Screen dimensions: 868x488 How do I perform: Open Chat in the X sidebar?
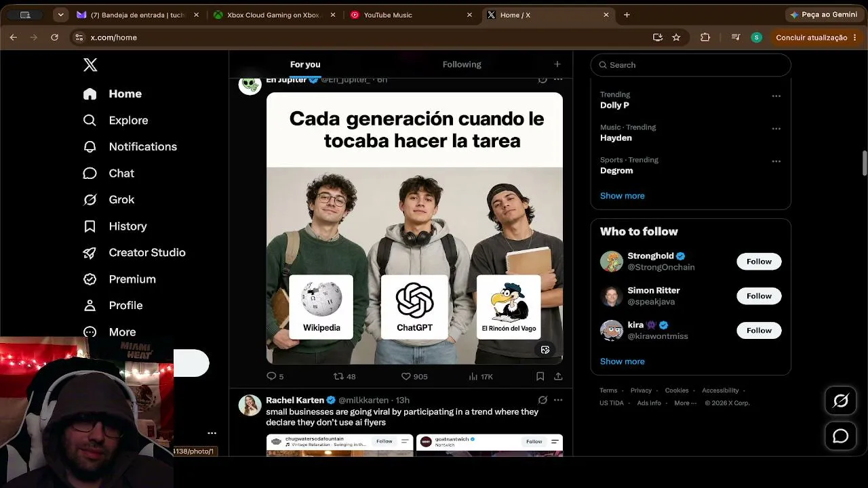(x=108, y=174)
